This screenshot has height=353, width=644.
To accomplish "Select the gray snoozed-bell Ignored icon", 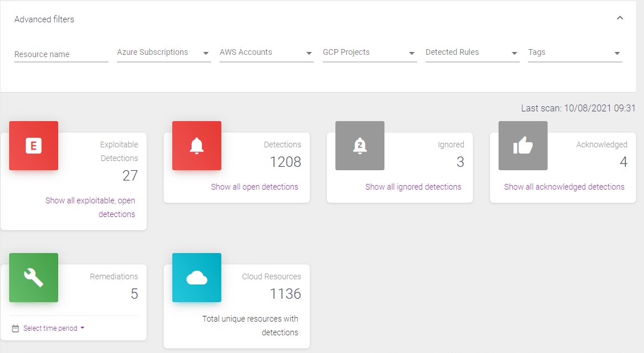I will [359, 146].
